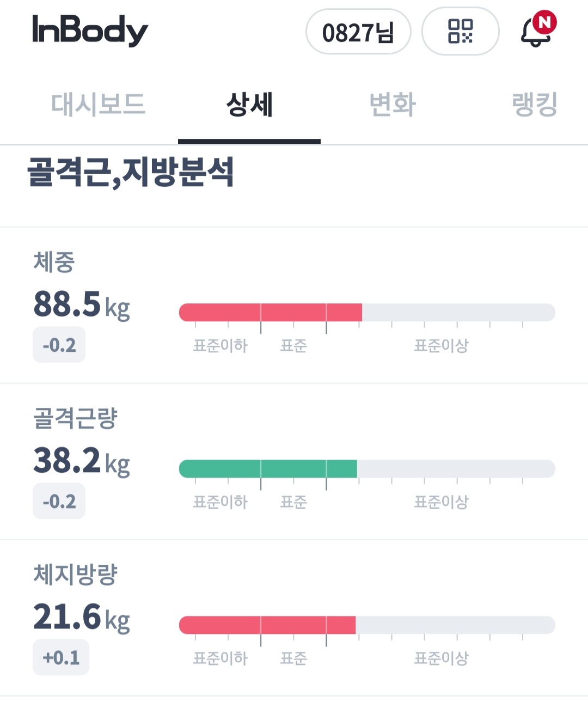Open the QR code scanner icon

[460, 31]
